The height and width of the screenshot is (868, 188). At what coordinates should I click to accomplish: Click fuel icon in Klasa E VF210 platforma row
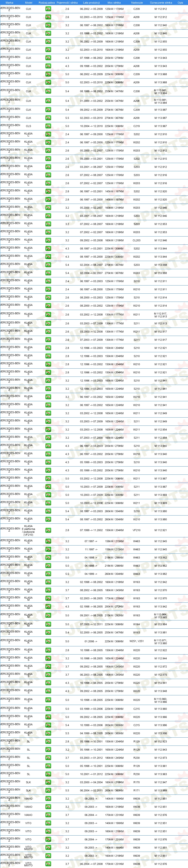coord(48,530)
